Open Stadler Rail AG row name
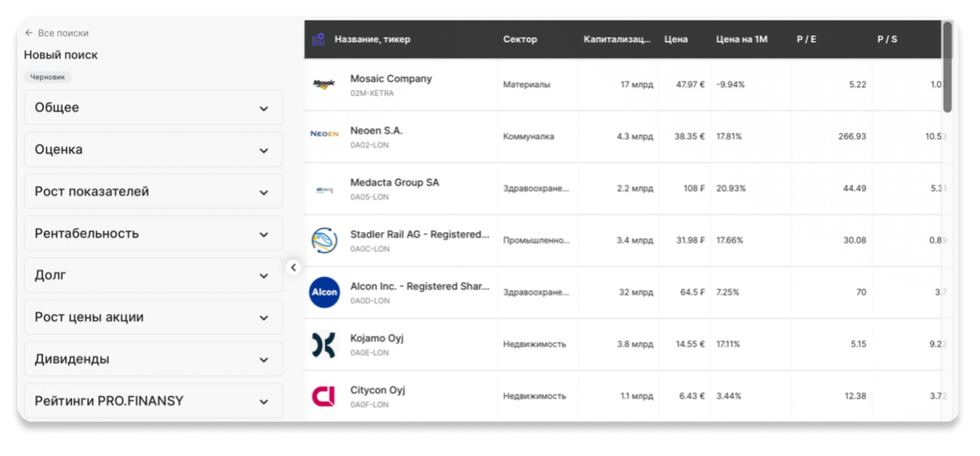 pyautogui.click(x=420, y=235)
